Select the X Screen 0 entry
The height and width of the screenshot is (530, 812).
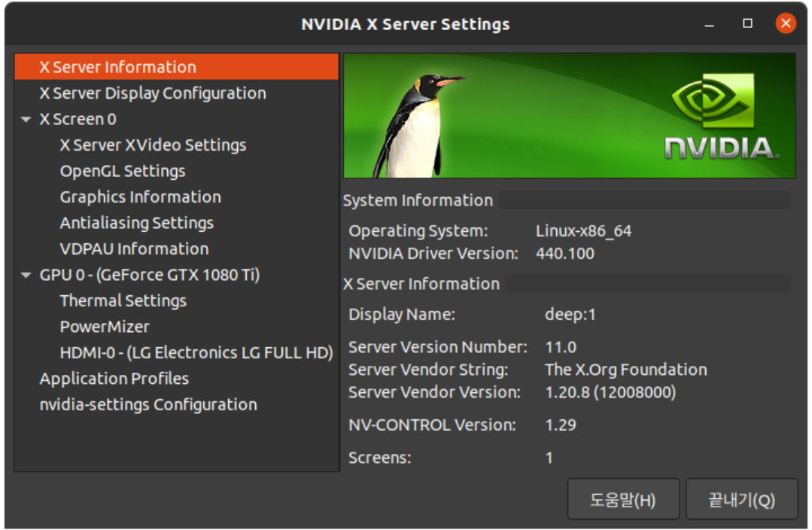[78, 119]
